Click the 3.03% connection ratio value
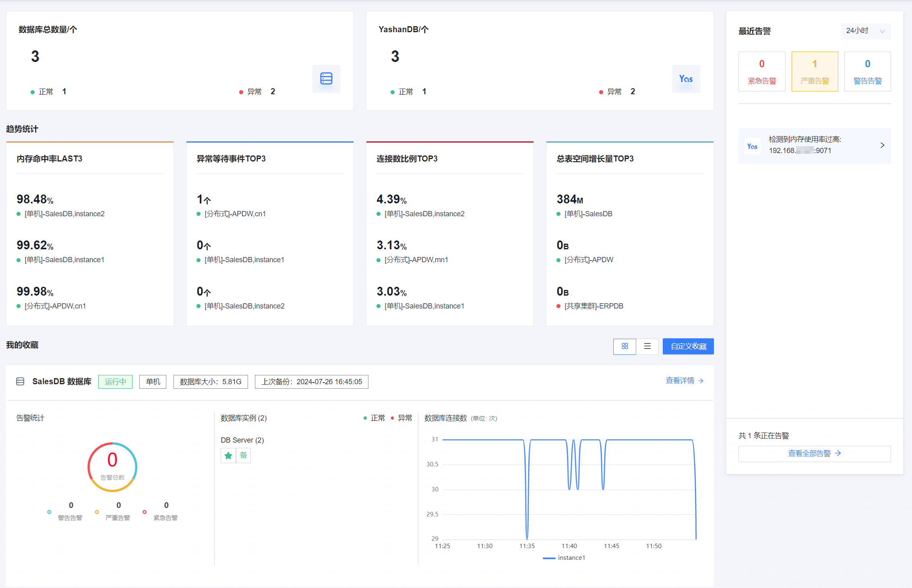The image size is (912, 588). click(x=391, y=292)
